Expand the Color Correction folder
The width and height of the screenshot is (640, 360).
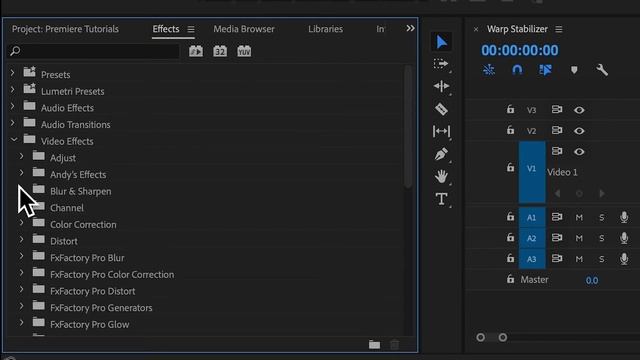[21, 223]
